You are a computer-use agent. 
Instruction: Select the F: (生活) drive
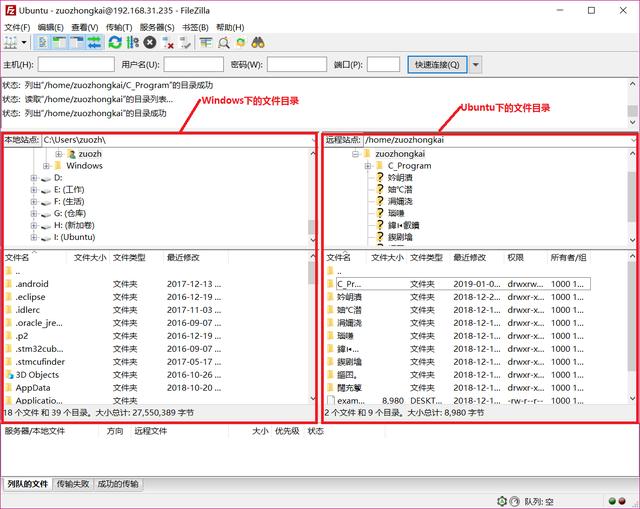pos(69,202)
